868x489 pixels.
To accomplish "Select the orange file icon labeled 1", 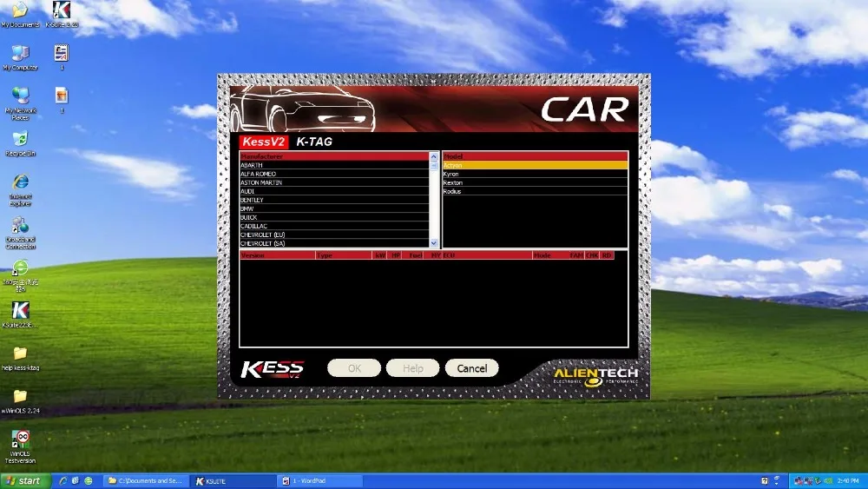I will [62, 100].
